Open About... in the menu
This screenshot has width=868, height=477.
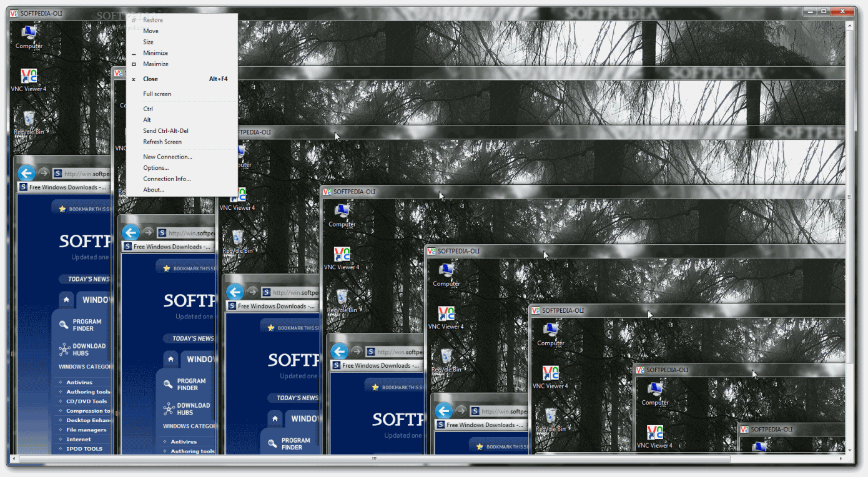click(x=182, y=190)
